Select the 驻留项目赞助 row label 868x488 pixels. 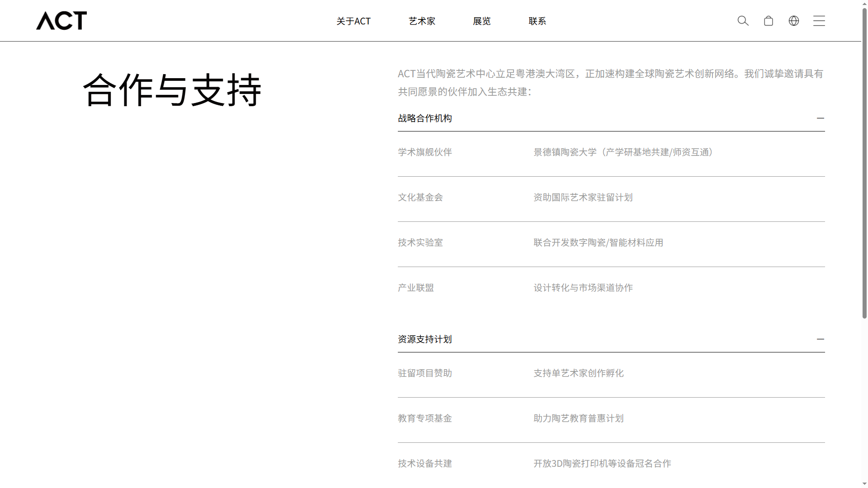(x=425, y=373)
